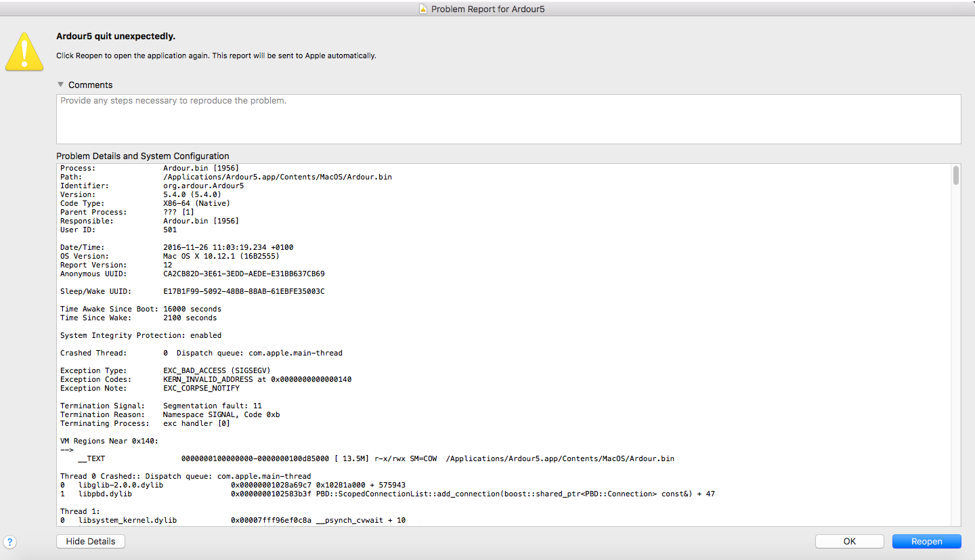Click the 'Ardour5 quit unexpectedly.' heading
This screenshot has height=560, width=975.
click(x=121, y=36)
